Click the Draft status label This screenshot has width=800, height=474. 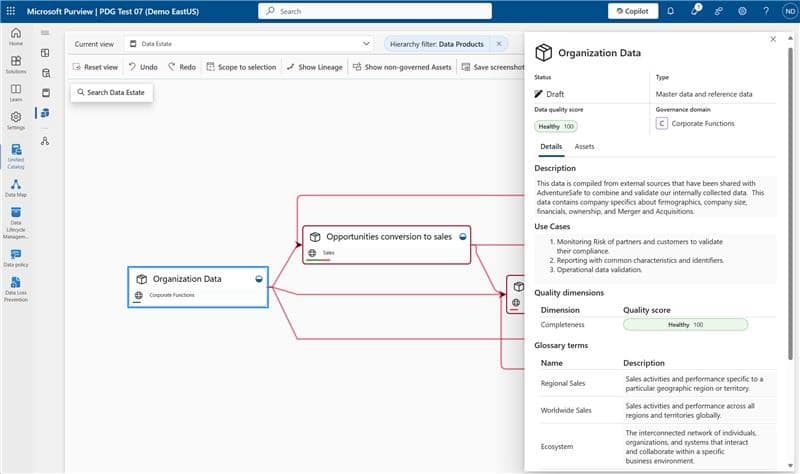click(549, 94)
